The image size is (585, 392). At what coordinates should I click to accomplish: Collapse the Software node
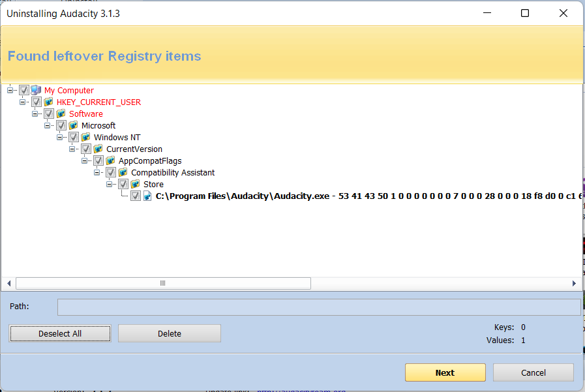[x=35, y=113]
